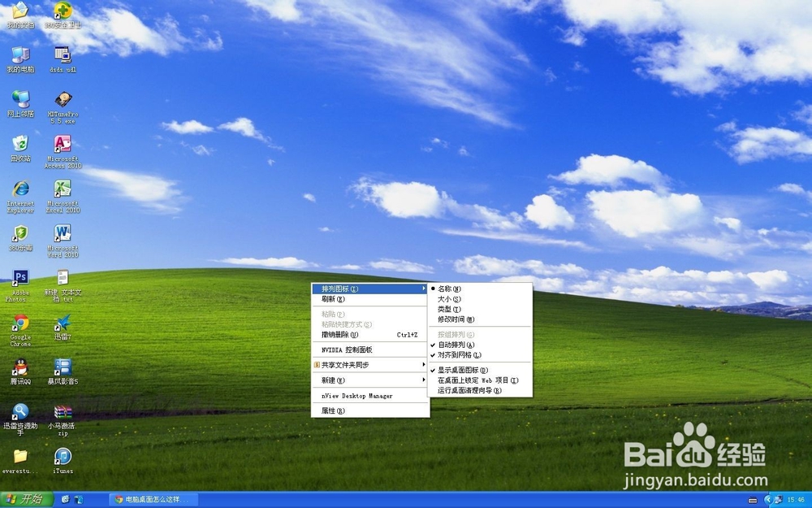Click the 开始 Start button

[x=27, y=500]
